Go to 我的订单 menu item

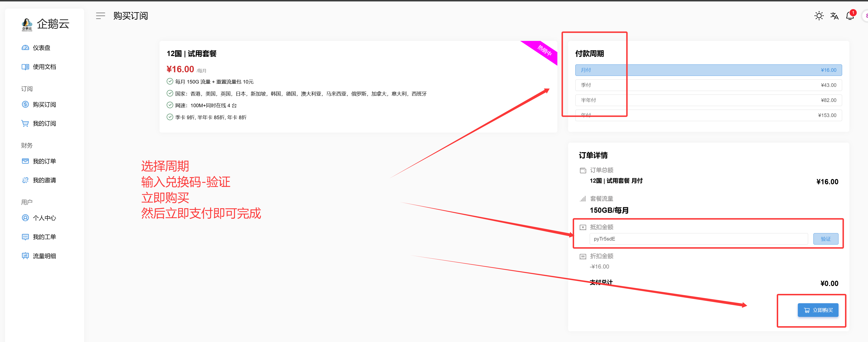click(x=44, y=161)
